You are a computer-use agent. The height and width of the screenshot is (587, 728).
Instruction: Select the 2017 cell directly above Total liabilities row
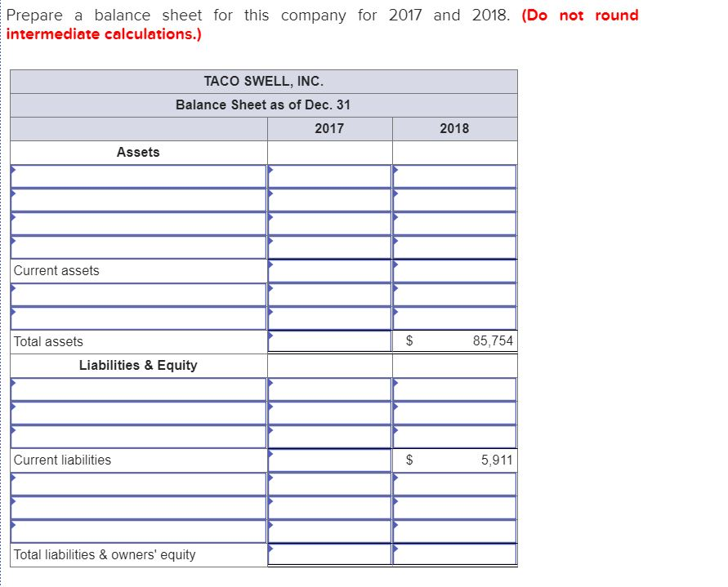329,531
